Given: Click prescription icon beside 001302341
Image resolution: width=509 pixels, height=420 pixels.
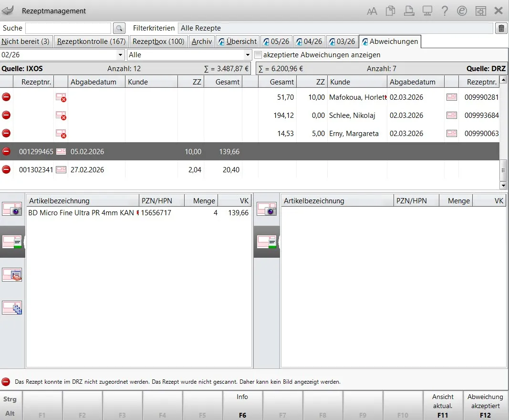Looking at the screenshot, I should [61, 169].
